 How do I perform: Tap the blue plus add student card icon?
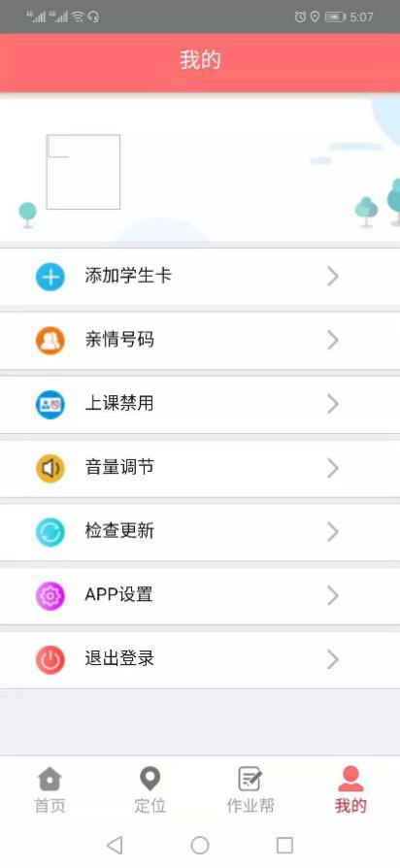(x=50, y=277)
